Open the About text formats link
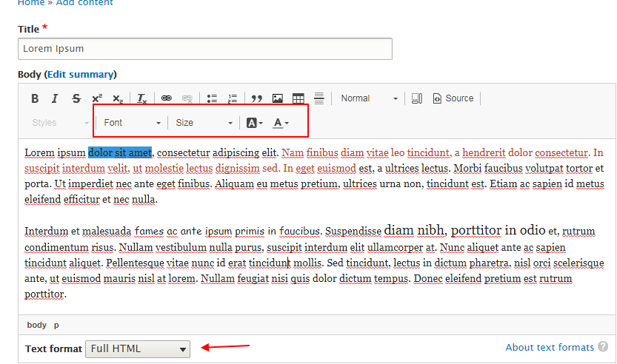 pos(550,347)
